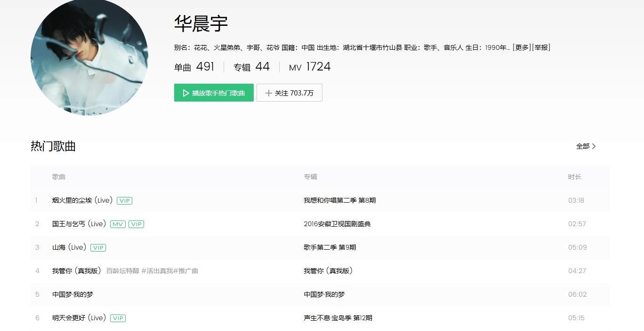Image resolution: width=644 pixels, height=331 pixels.
Task: Expand artist info via 更多
Action: (x=522, y=47)
